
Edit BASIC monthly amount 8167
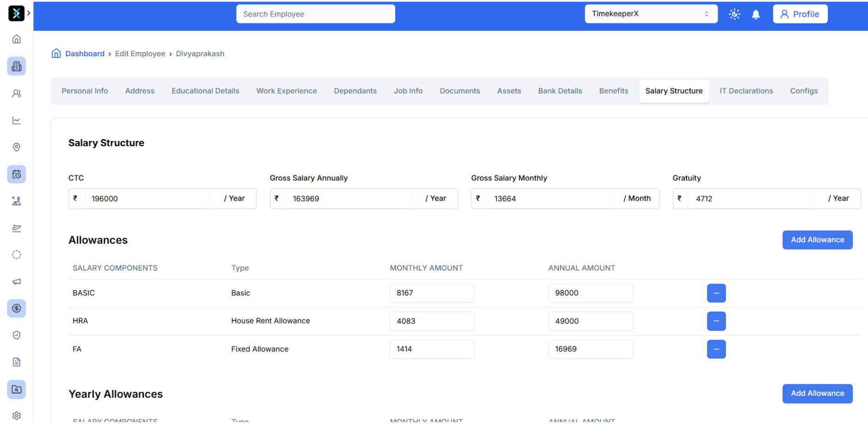point(432,293)
